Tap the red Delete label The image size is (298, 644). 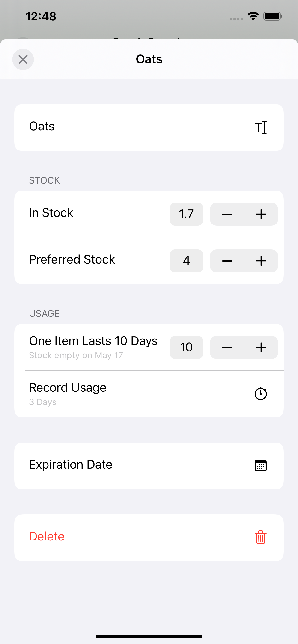pyautogui.click(x=47, y=536)
